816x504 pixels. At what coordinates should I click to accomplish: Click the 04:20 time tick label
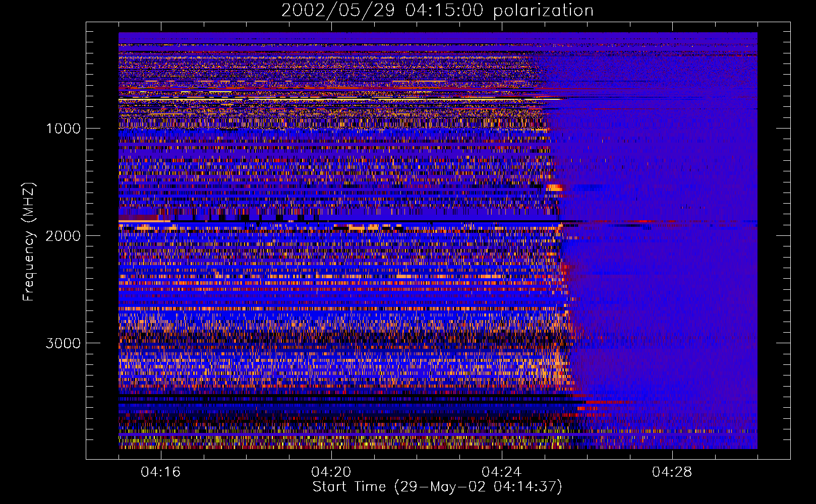[331, 472]
